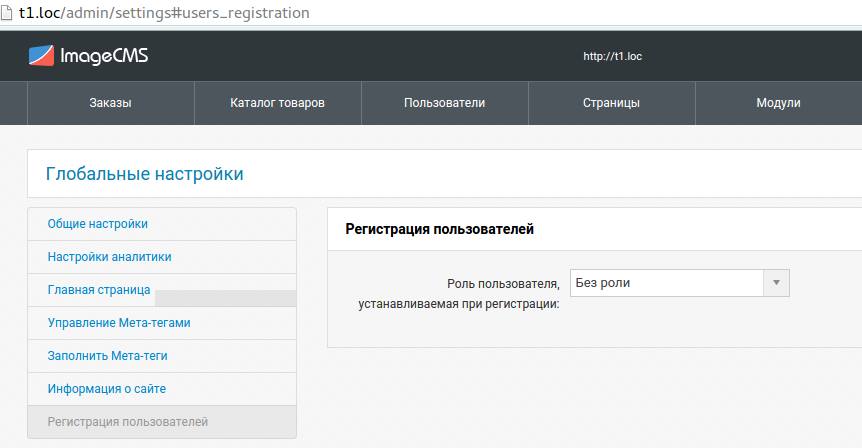Switch to Информация о сайте tab
This screenshot has width=862, height=448.
point(162,389)
